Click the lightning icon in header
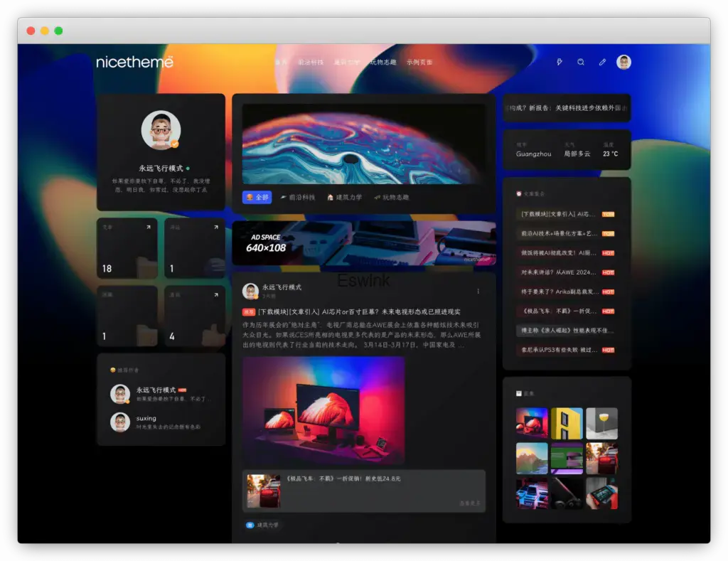This screenshot has height=561, width=728. click(560, 63)
